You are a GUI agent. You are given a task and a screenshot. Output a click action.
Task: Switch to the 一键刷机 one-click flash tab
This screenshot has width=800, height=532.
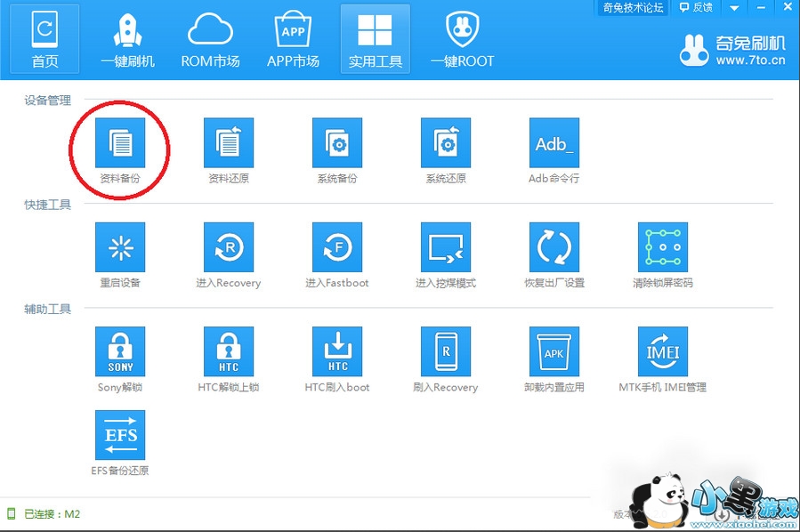click(x=127, y=39)
